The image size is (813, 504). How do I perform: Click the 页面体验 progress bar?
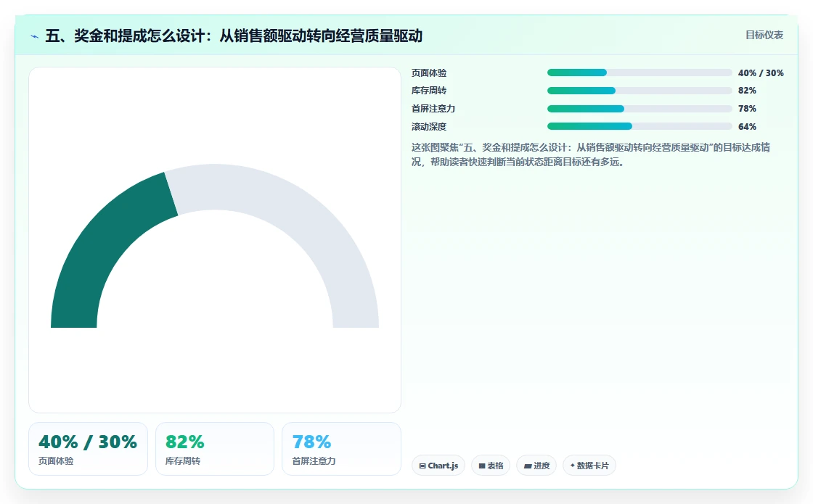coord(640,73)
